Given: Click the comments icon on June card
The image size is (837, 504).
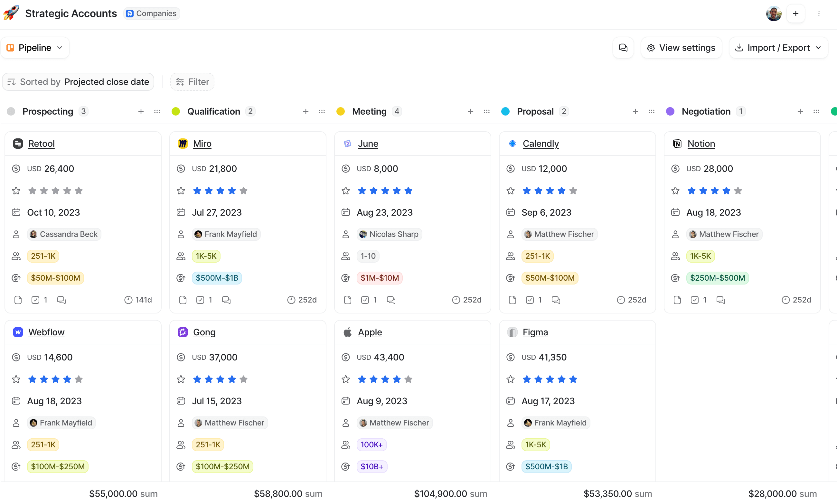Looking at the screenshot, I should [391, 300].
